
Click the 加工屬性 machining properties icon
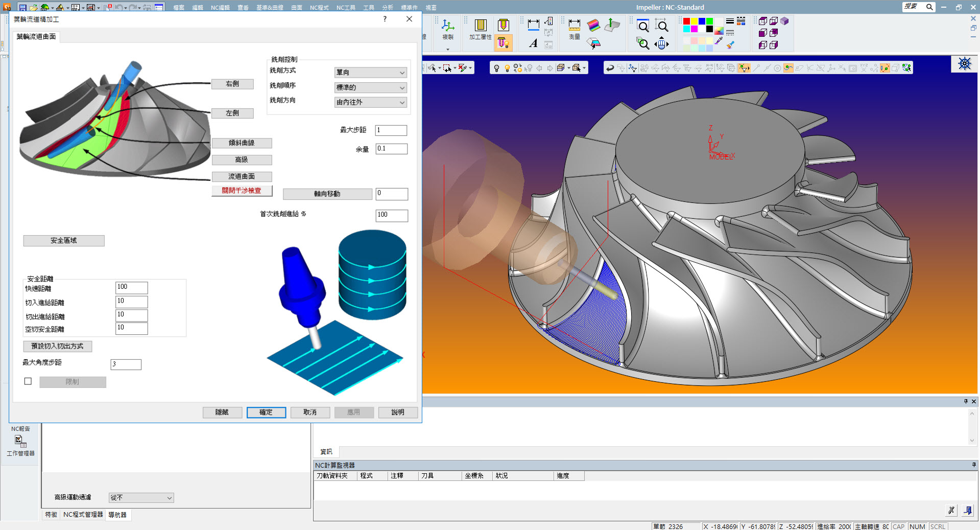pyautogui.click(x=480, y=29)
